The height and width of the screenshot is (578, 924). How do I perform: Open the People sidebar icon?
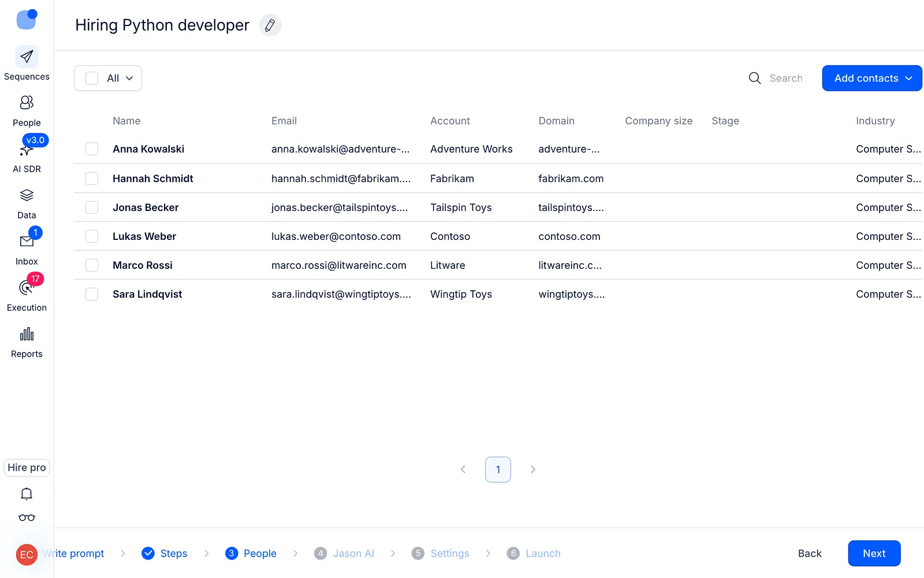tap(27, 102)
